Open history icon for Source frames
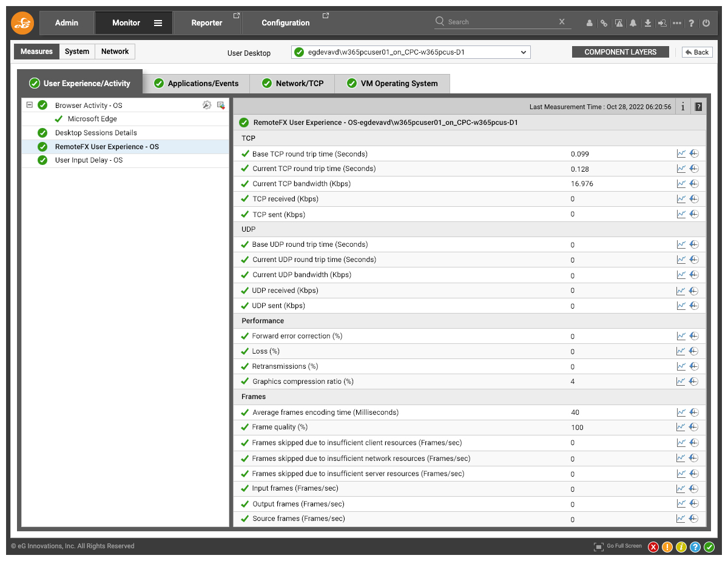Image resolution: width=728 pixels, height=561 pixels. (x=694, y=519)
